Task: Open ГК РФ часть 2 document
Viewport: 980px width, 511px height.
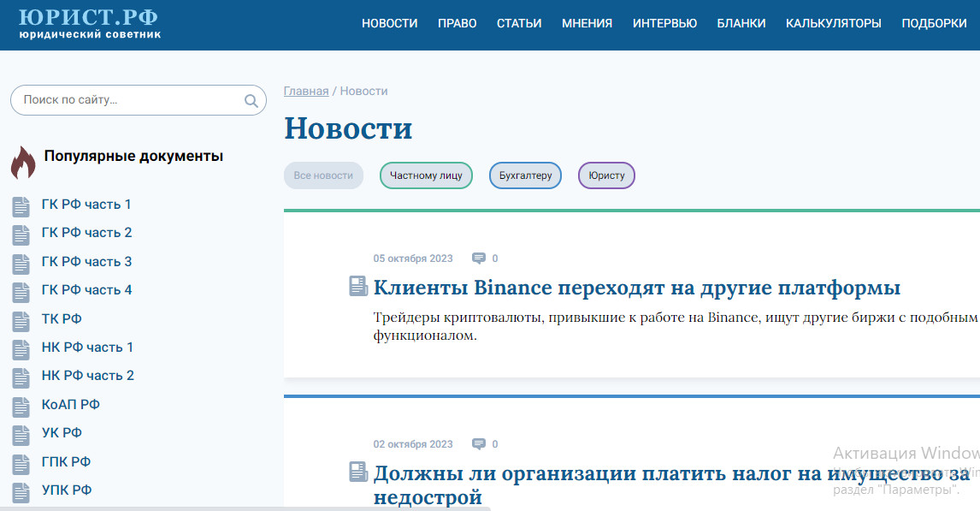Action: pos(87,233)
